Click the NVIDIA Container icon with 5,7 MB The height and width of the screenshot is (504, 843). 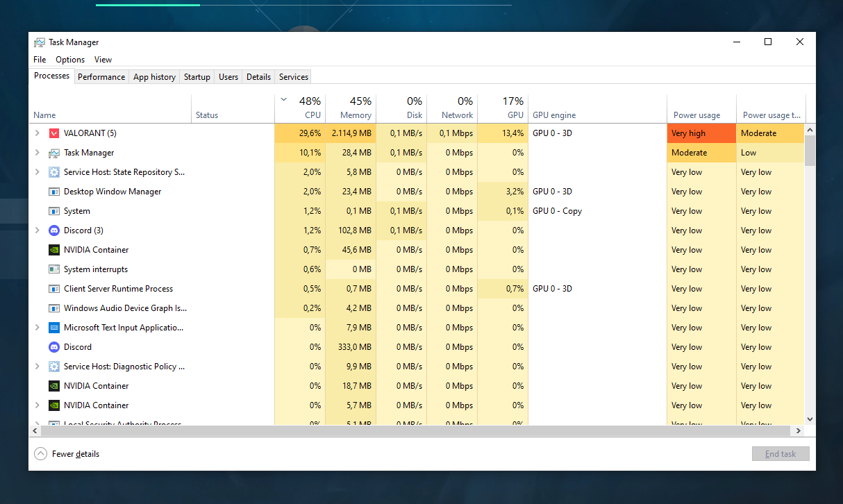[x=54, y=405]
